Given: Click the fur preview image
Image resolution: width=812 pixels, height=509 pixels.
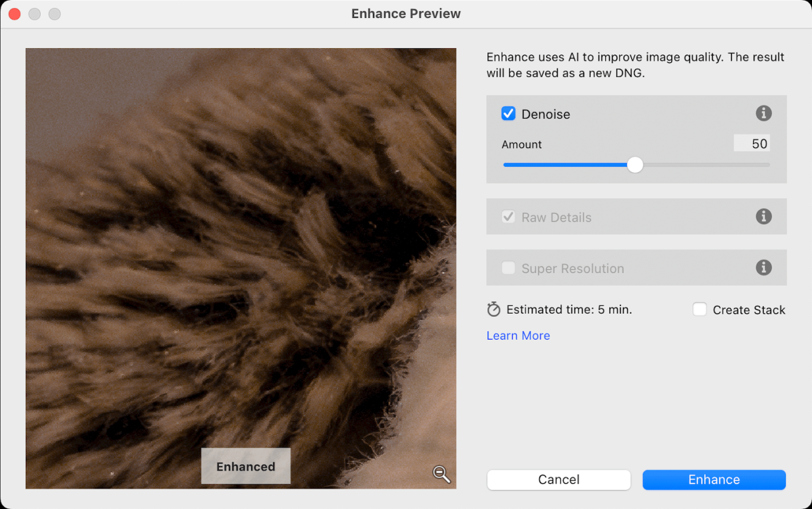Looking at the screenshot, I should coord(241,268).
